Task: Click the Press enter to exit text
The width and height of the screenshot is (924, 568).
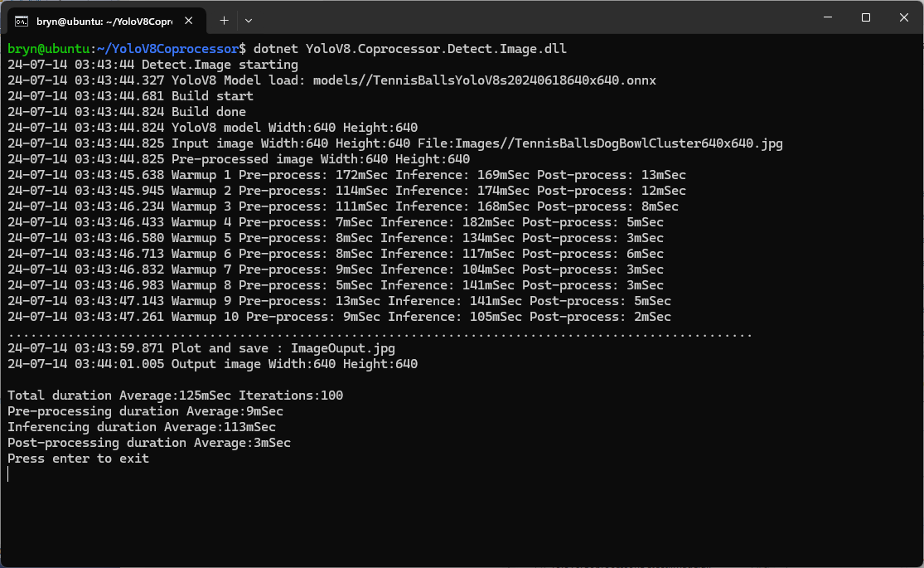Action: pyautogui.click(x=79, y=459)
